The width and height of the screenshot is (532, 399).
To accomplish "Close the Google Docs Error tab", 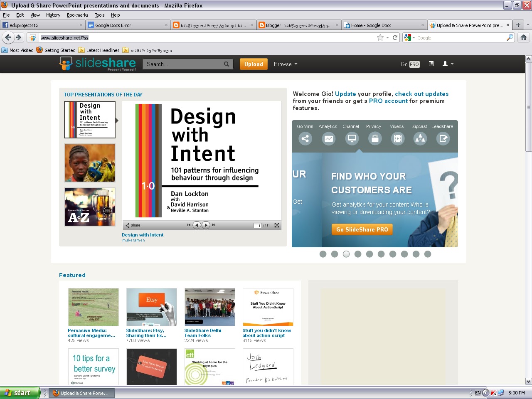I will (x=166, y=25).
